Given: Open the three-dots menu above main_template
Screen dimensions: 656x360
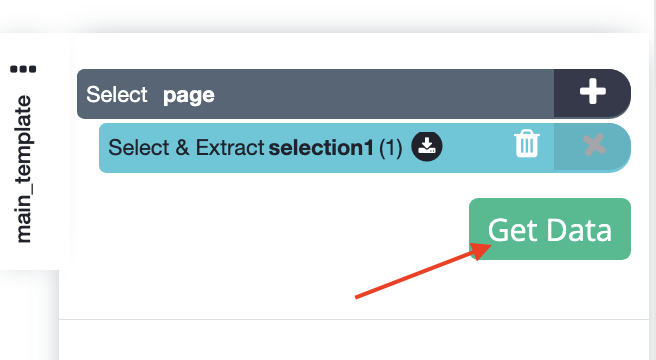Looking at the screenshot, I should click(23, 69).
